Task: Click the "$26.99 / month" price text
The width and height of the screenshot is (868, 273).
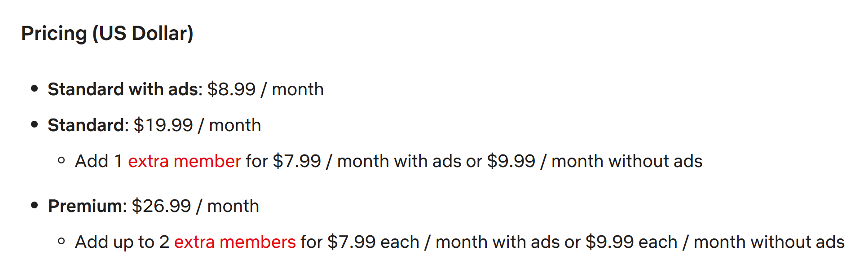Action: tap(195, 206)
